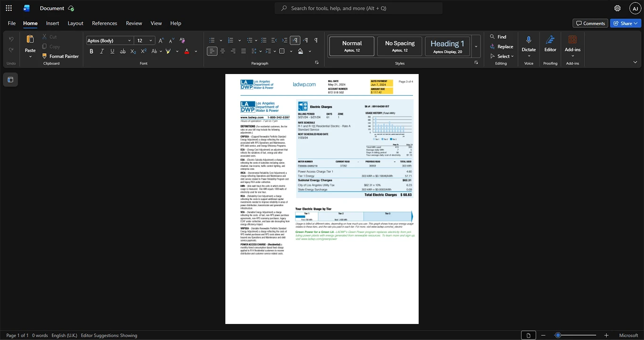Open the app launcher grid
Image resolution: width=644 pixels, height=340 pixels.
[8, 8]
